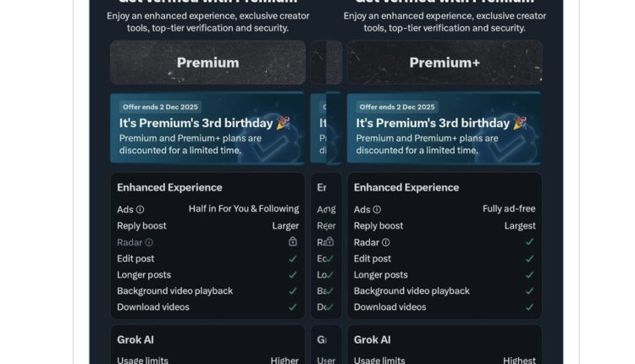
Task: Click Download videos checkmark in Premium column
Action: click(x=293, y=307)
